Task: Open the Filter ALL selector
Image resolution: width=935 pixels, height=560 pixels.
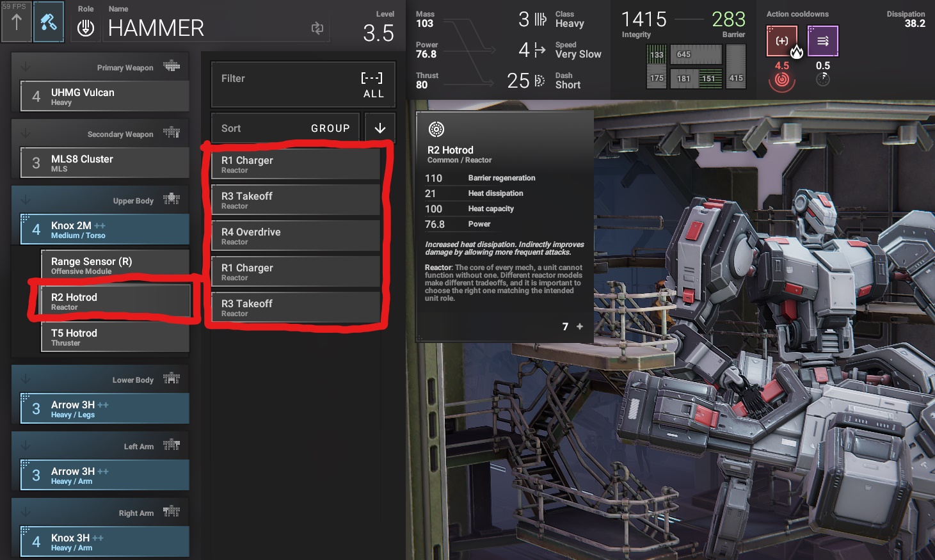Action: 303,84
